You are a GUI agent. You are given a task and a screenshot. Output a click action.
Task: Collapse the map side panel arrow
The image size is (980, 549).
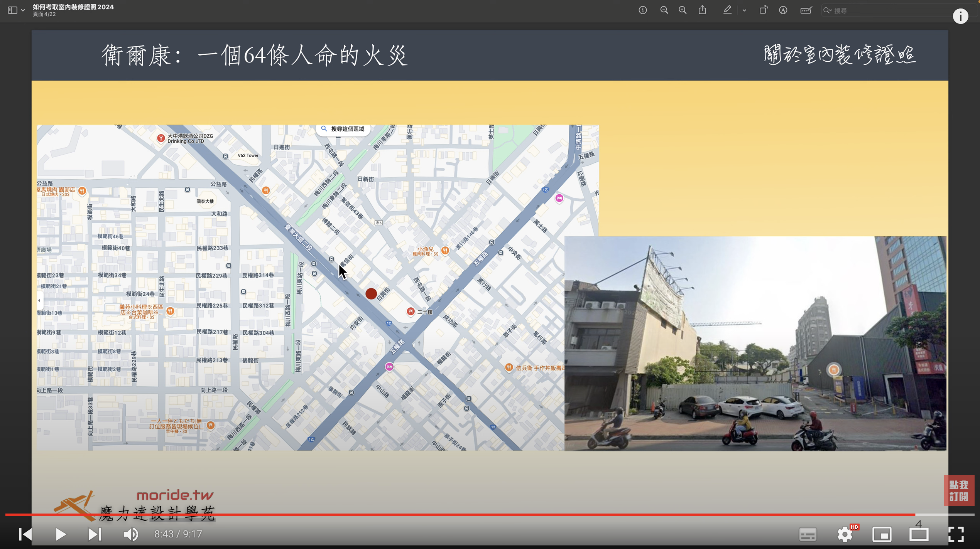click(39, 300)
